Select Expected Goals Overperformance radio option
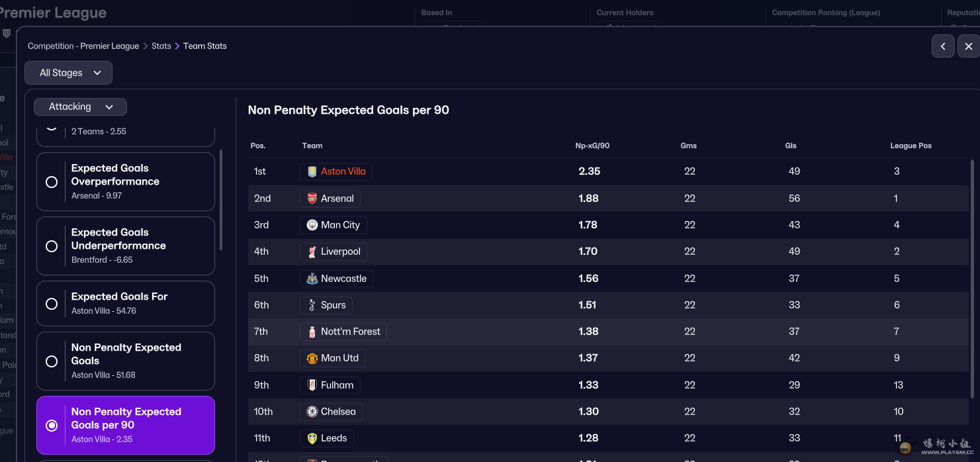The height and width of the screenshot is (462, 980). pos(52,182)
